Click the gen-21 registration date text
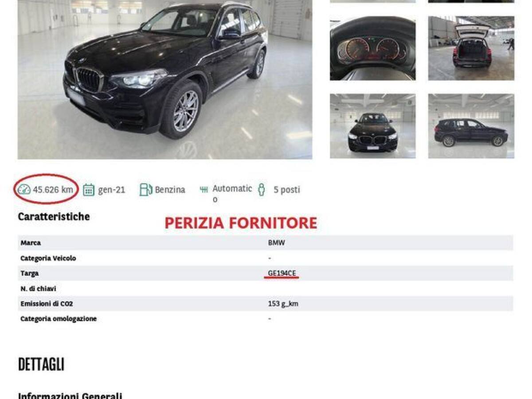 click(x=112, y=190)
